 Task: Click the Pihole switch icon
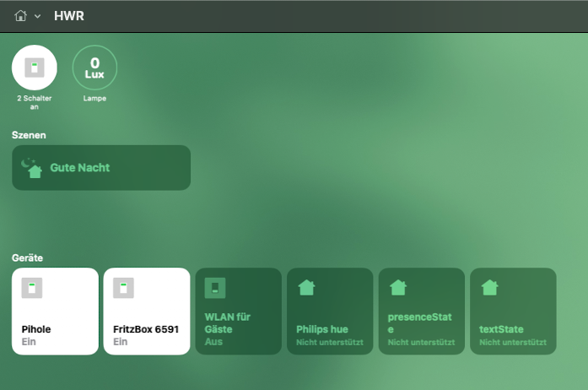point(32,288)
